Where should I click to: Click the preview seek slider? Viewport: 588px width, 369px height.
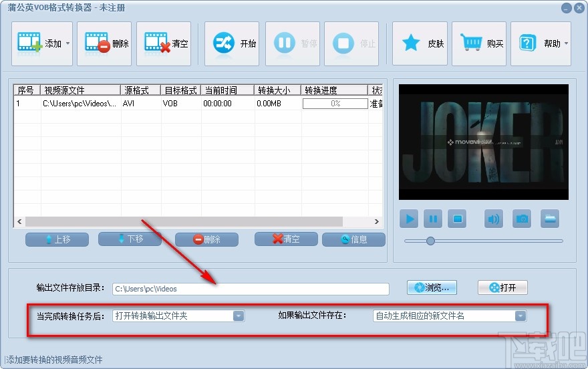coord(484,241)
